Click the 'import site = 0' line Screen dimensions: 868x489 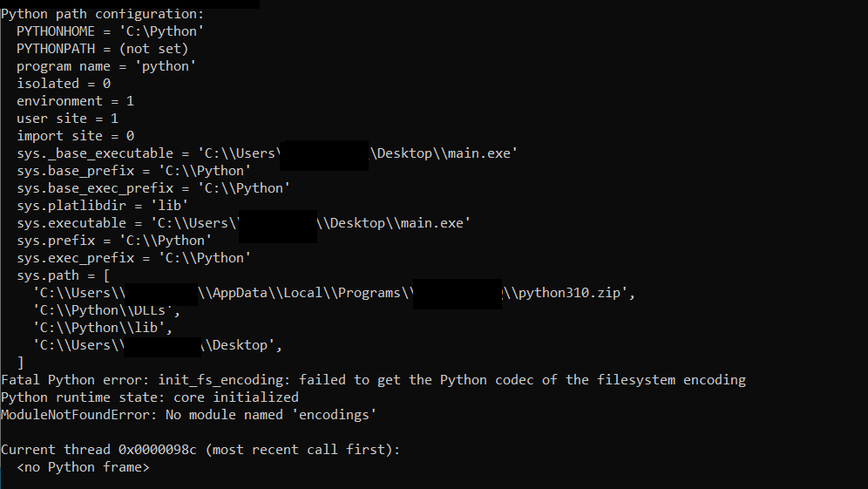click(x=75, y=136)
